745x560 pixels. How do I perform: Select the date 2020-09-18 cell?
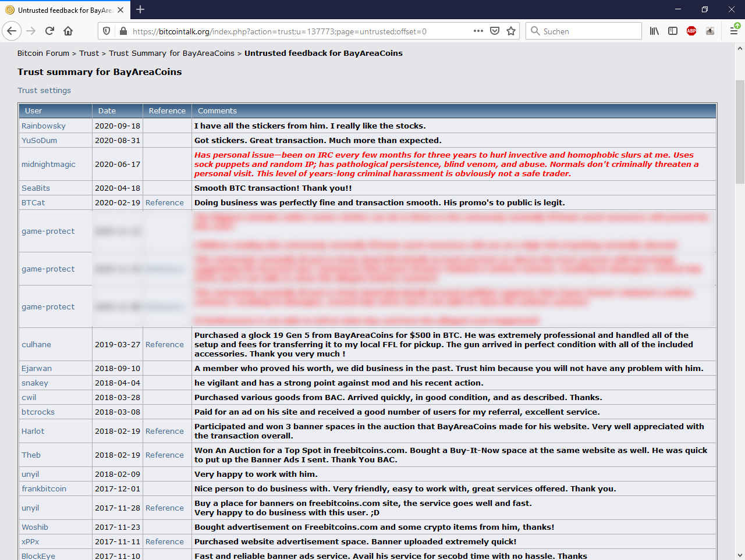[x=118, y=126]
